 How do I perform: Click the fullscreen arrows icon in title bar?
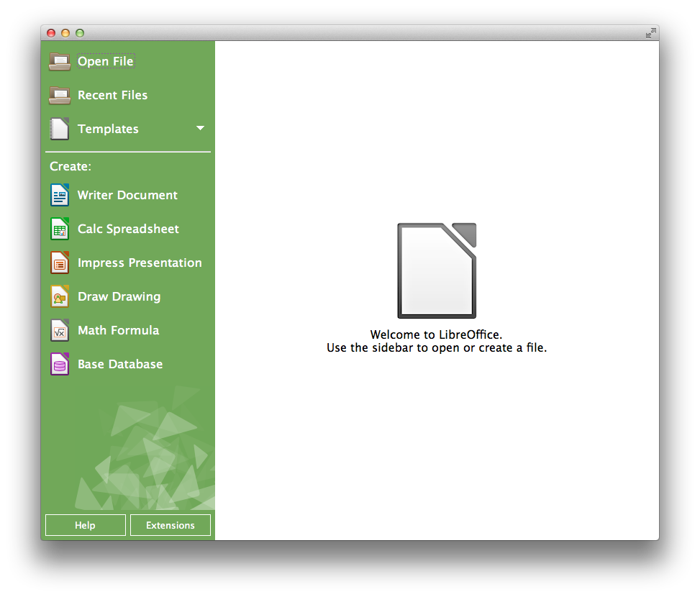[x=651, y=33]
